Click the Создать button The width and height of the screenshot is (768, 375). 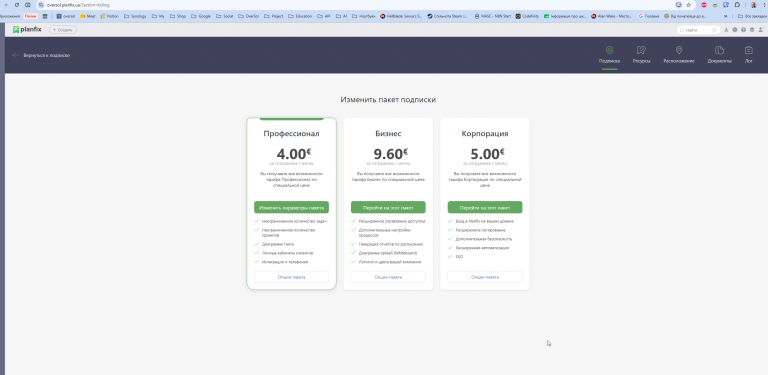pyautogui.click(x=63, y=30)
